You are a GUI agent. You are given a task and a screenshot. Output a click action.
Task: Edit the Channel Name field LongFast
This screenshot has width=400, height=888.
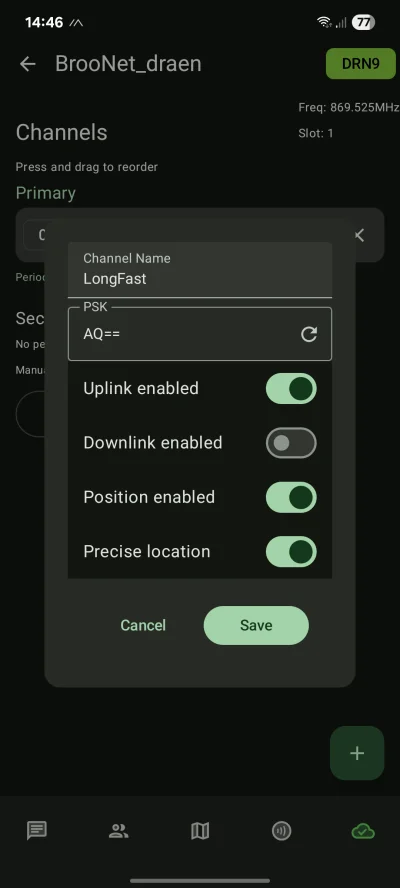point(200,270)
